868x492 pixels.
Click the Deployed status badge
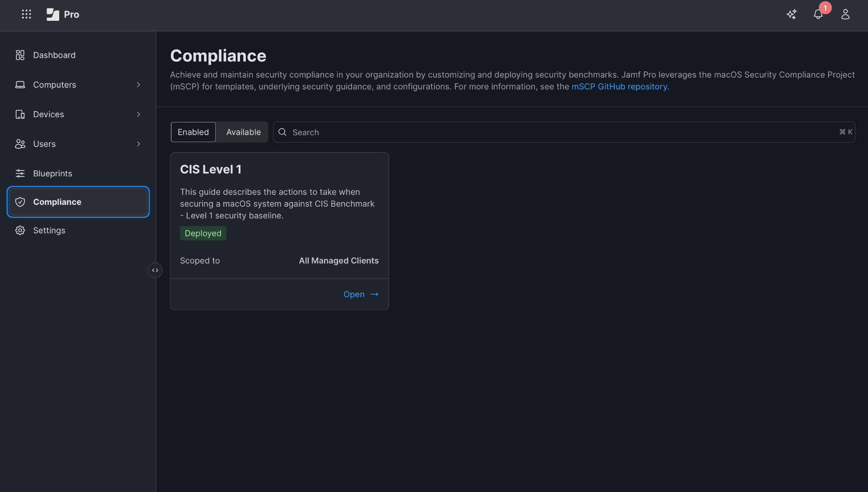[203, 233]
